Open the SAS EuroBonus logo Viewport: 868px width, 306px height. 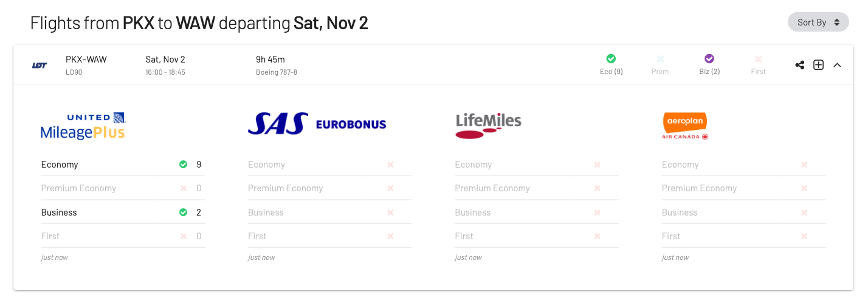pyautogui.click(x=317, y=124)
